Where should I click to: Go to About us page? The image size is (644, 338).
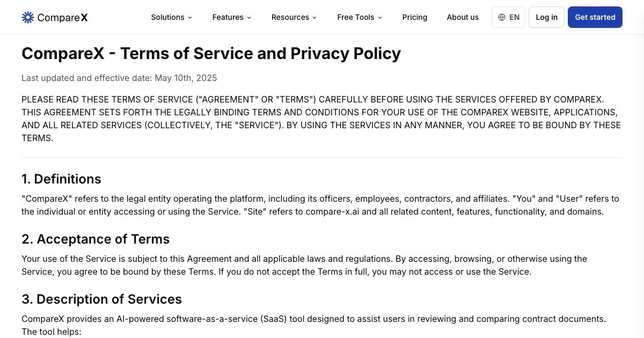(463, 17)
